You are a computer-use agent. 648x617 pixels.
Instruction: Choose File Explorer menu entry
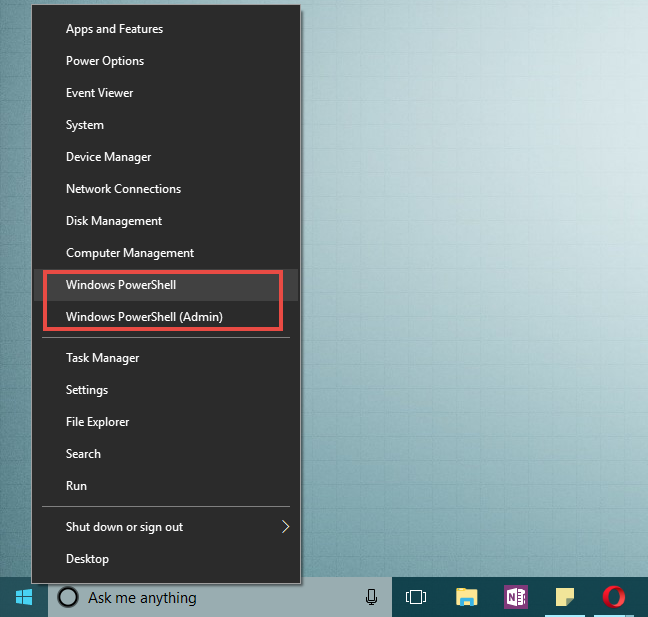click(166, 422)
